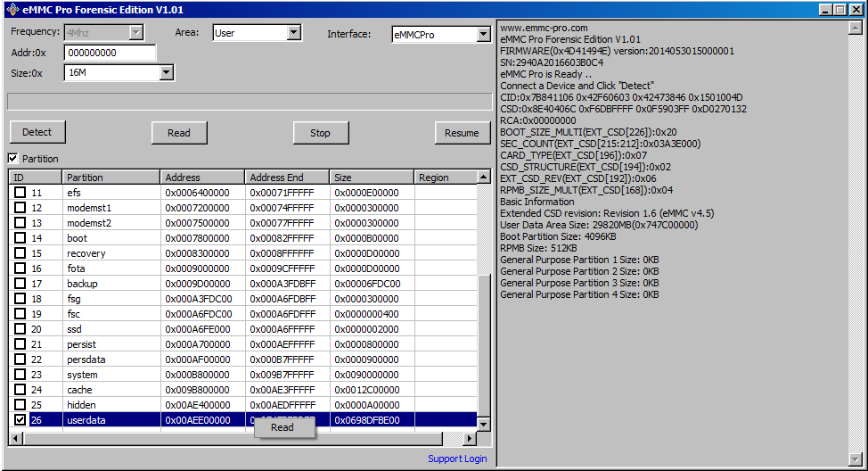Select the 'ssd' partition name
This screenshot has height=471, width=868.
coord(74,329)
